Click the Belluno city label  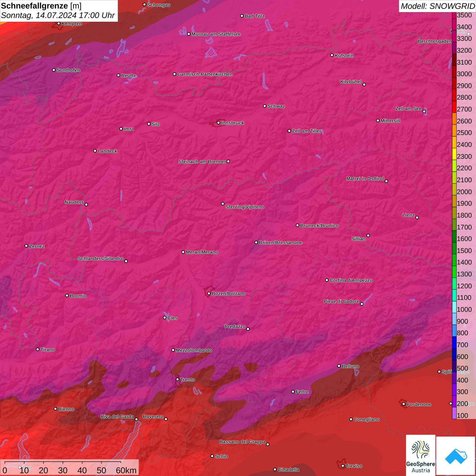tap(350, 366)
